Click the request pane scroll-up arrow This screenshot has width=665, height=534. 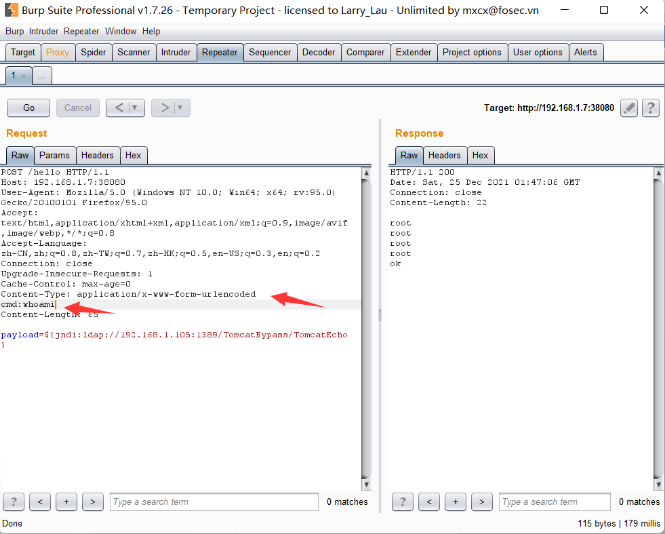[x=366, y=173]
